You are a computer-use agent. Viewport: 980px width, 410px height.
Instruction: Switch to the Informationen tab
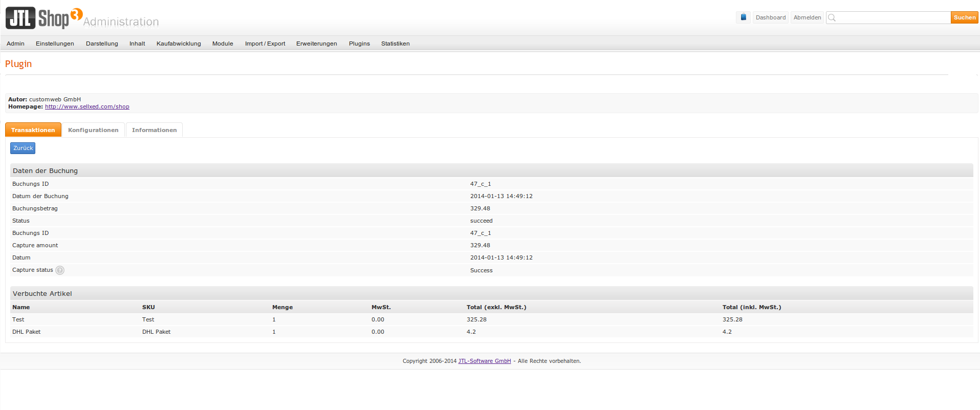pos(154,130)
